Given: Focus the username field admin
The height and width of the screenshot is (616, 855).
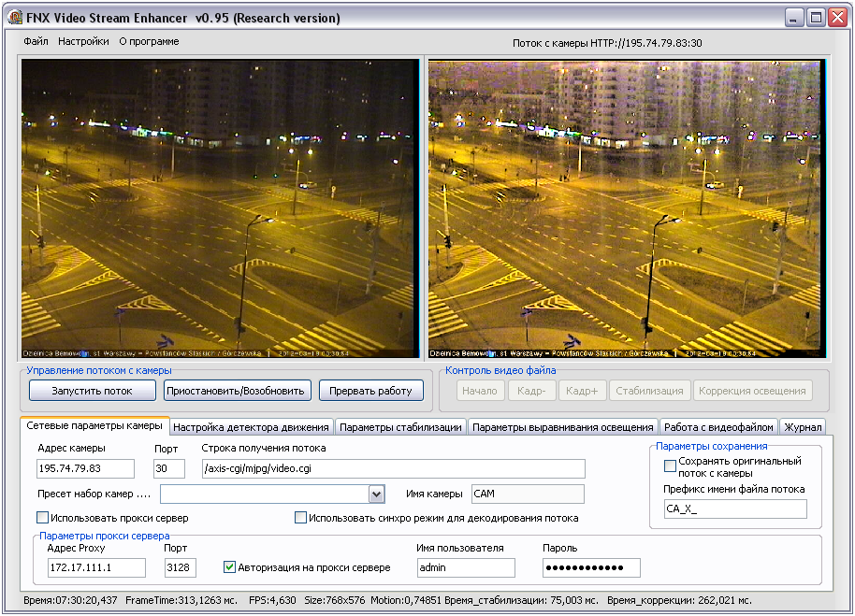Looking at the screenshot, I should (x=466, y=567).
